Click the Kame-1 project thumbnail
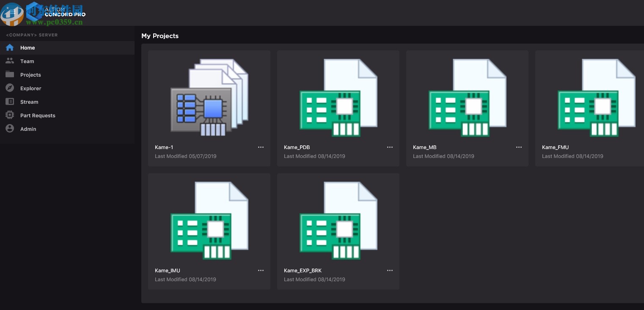This screenshot has height=310, width=644. pyautogui.click(x=209, y=97)
